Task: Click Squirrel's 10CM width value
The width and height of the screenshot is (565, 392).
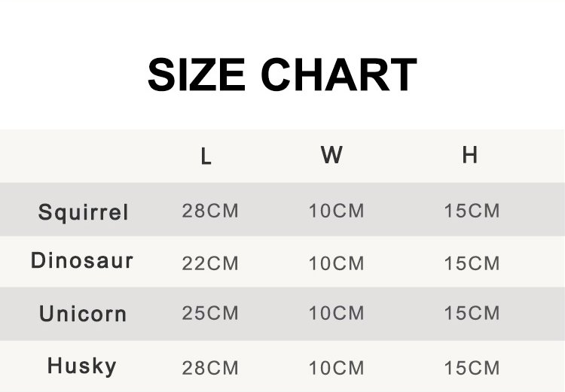Action: [337, 211]
